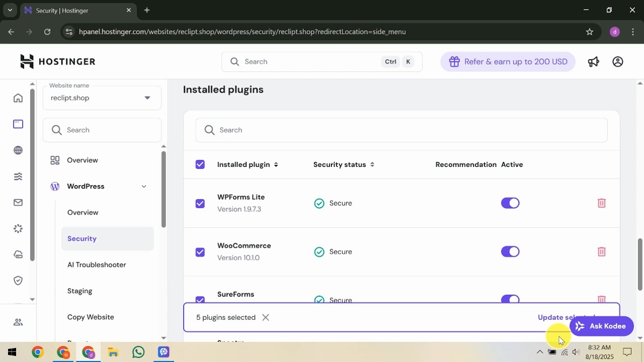Screen dimensions: 644x362
Task: Uncheck the WooCommerce checkbox
Action: [200, 252]
